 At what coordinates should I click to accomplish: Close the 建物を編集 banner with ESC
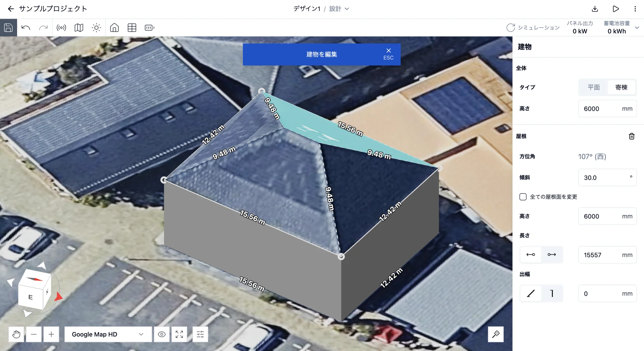[388, 54]
